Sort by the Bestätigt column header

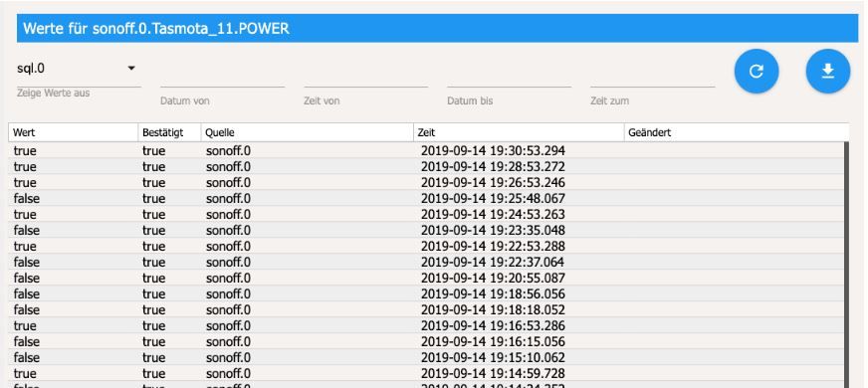tap(169, 133)
